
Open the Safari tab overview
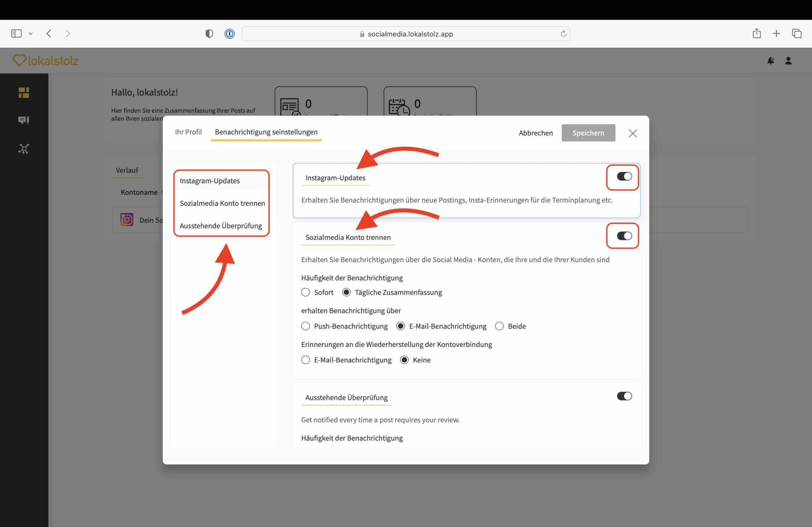coord(796,33)
